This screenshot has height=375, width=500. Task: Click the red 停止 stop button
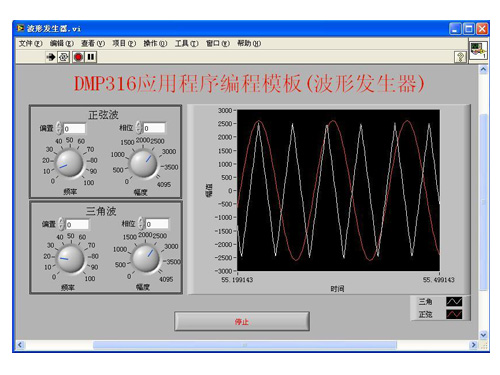tap(242, 321)
